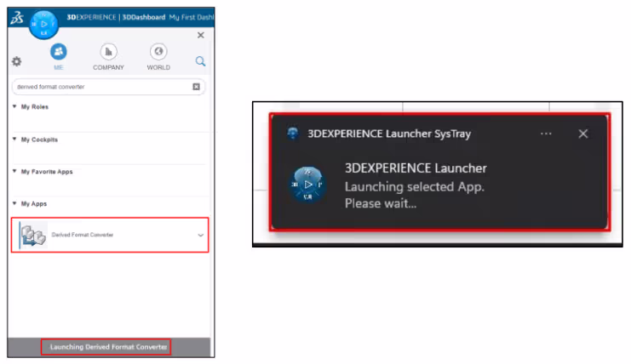Click the 3DS logo in the header
Viewport: 631px width, 364px height.
coord(17,18)
